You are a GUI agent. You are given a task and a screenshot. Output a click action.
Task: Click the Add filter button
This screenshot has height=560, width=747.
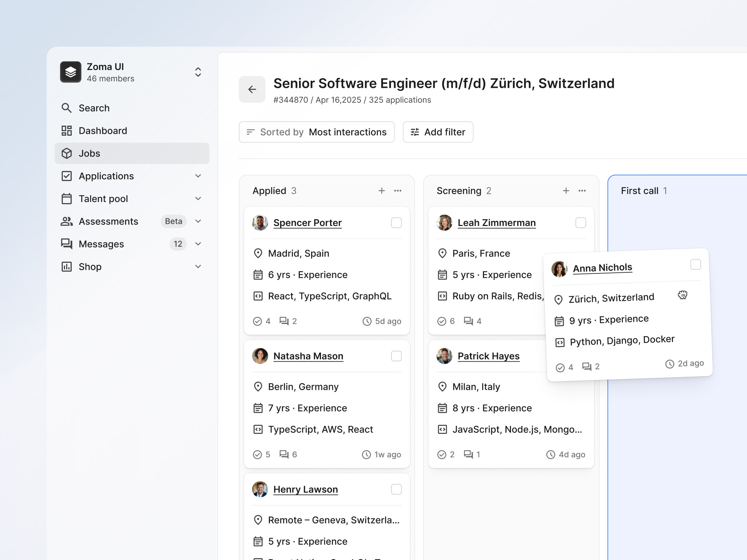click(438, 132)
